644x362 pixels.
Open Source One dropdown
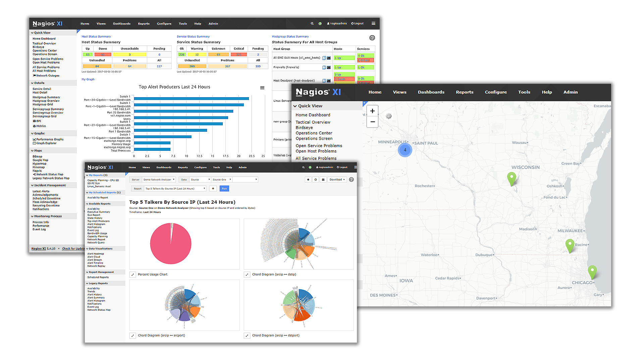221,180
